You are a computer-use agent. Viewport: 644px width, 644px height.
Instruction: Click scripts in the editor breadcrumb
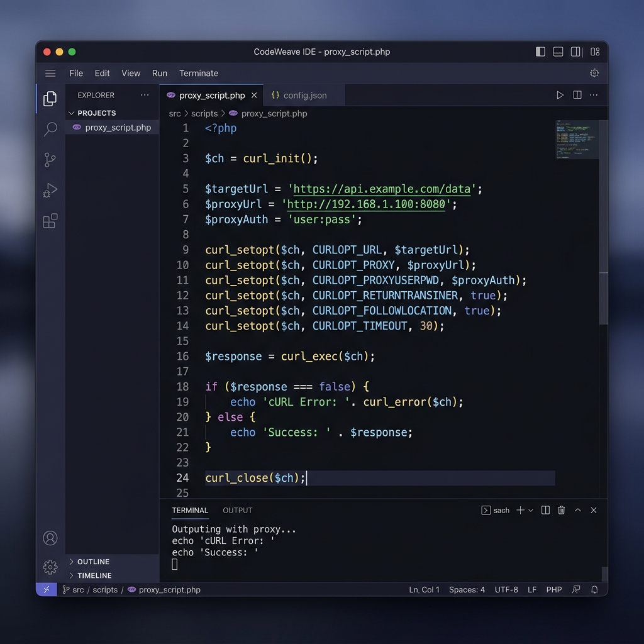pyautogui.click(x=204, y=114)
